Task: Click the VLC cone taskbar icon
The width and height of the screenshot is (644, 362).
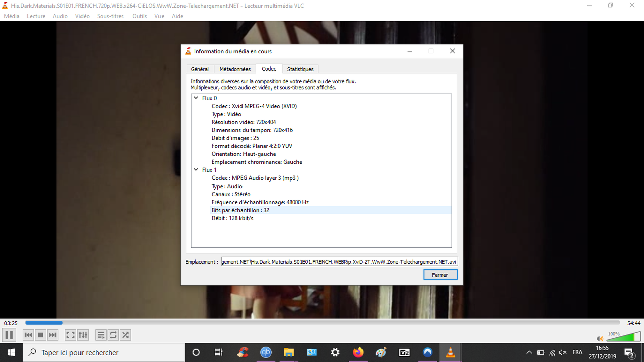Action: point(451,352)
